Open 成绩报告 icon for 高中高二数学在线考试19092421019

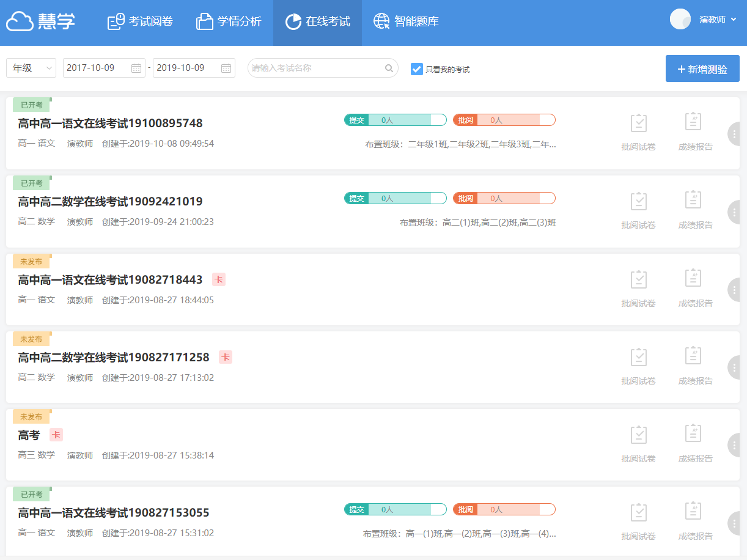click(693, 201)
